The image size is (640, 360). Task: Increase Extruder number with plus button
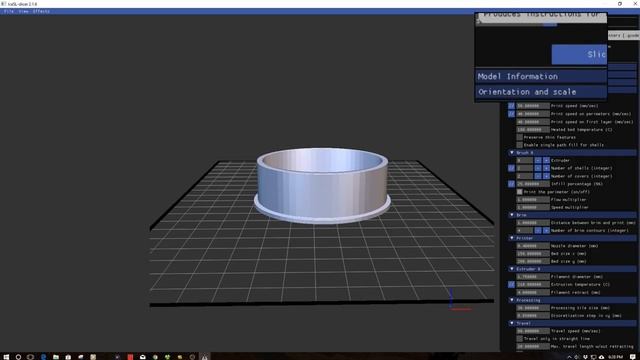[546, 160]
